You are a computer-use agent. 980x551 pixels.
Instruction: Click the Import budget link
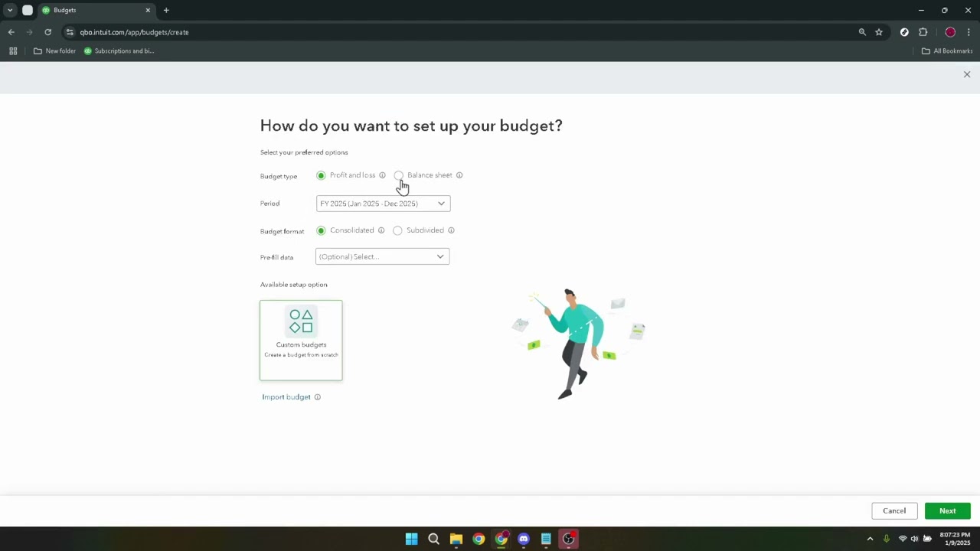click(x=286, y=397)
